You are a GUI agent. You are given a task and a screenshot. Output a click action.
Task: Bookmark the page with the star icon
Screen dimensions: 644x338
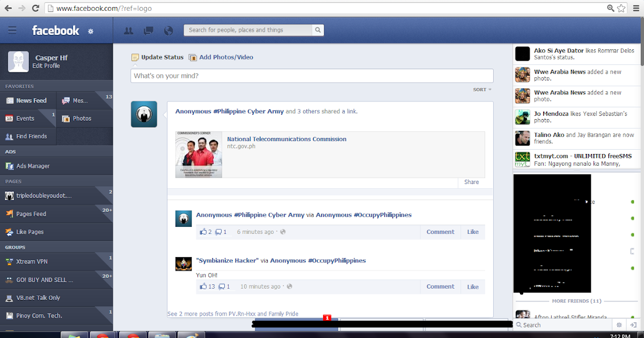pyautogui.click(x=621, y=8)
